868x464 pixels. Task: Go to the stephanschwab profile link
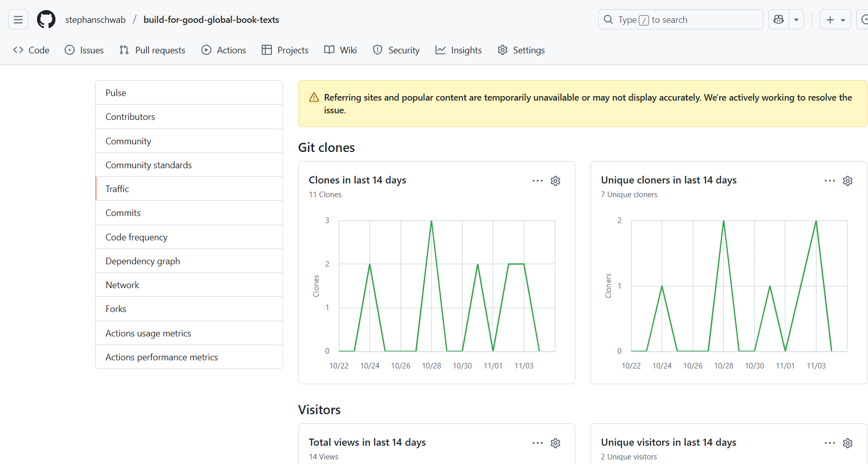[x=95, y=20]
